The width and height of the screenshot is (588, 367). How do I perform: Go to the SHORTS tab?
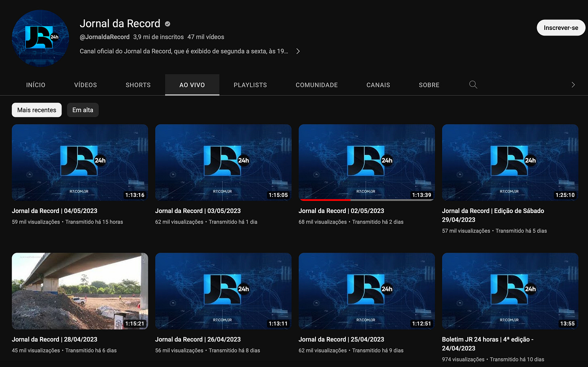click(138, 85)
